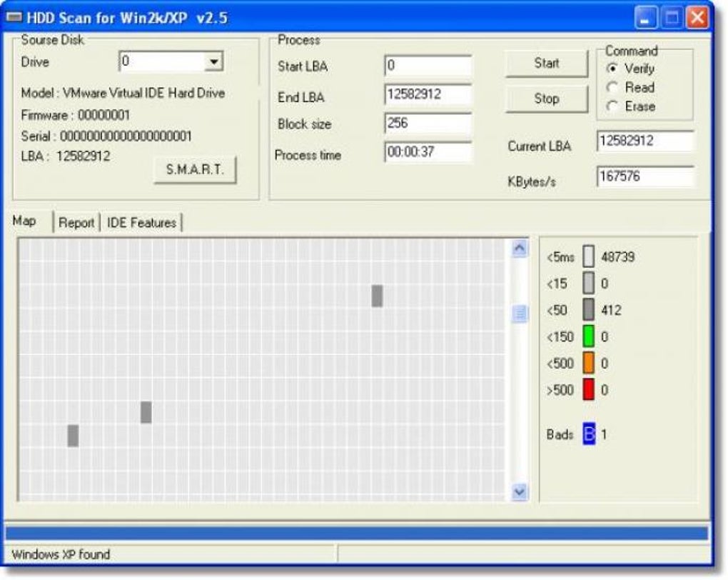The width and height of the screenshot is (728, 580).
Task: Click the <5ms legend swatch
Action: 588,256
